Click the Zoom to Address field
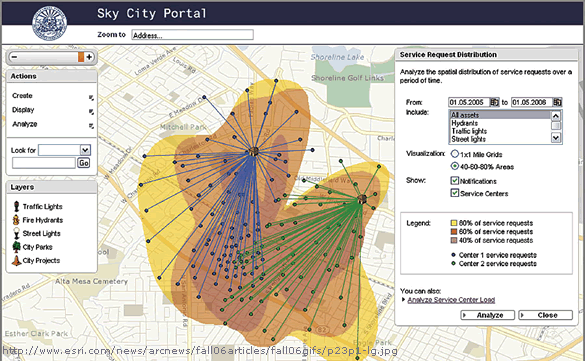Screen dimensions: 585x361 coord(193,35)
